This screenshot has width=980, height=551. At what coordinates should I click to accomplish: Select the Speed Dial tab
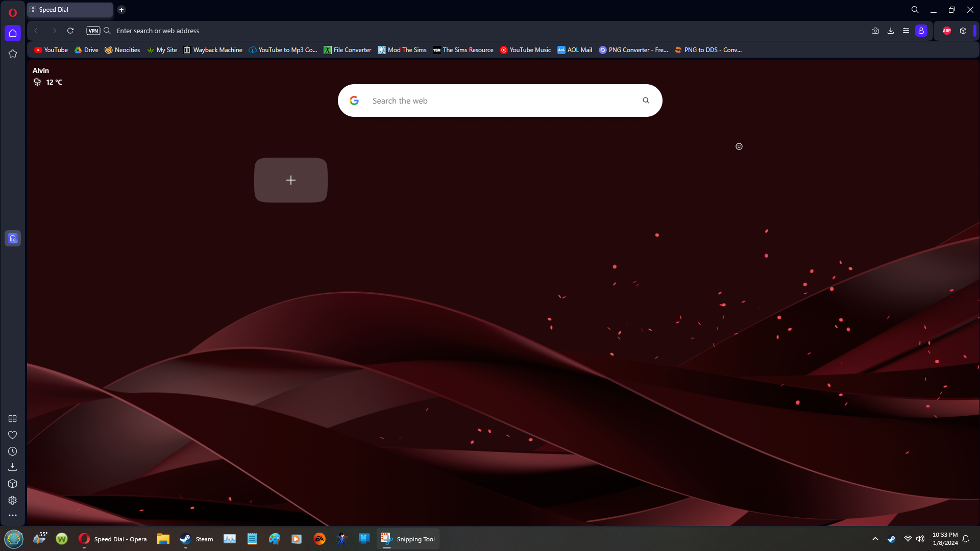[x=69, y=10]
